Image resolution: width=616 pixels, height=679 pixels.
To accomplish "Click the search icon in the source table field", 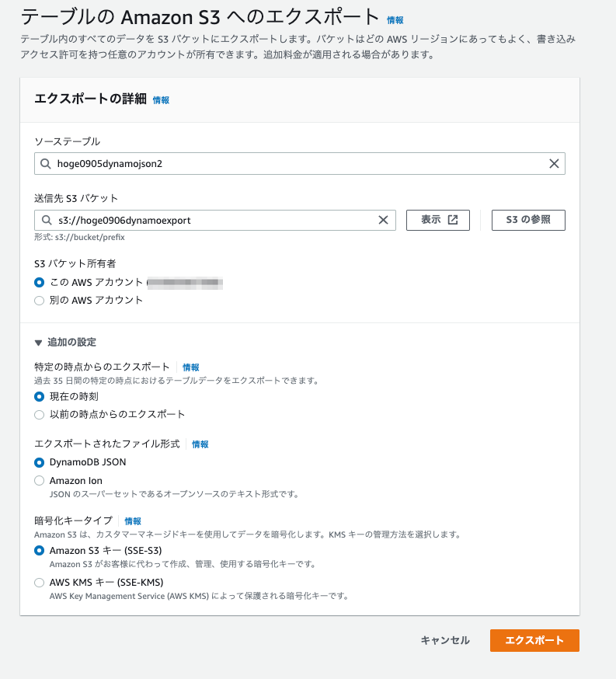I will click(x=47, y=163).
